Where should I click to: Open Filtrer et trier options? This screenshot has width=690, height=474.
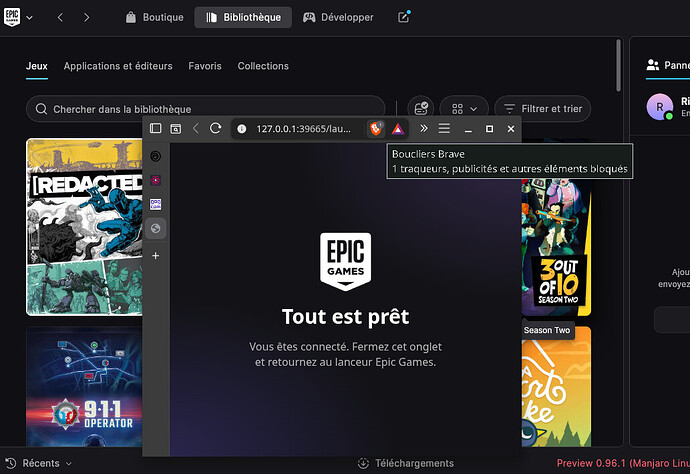(543, 108)
